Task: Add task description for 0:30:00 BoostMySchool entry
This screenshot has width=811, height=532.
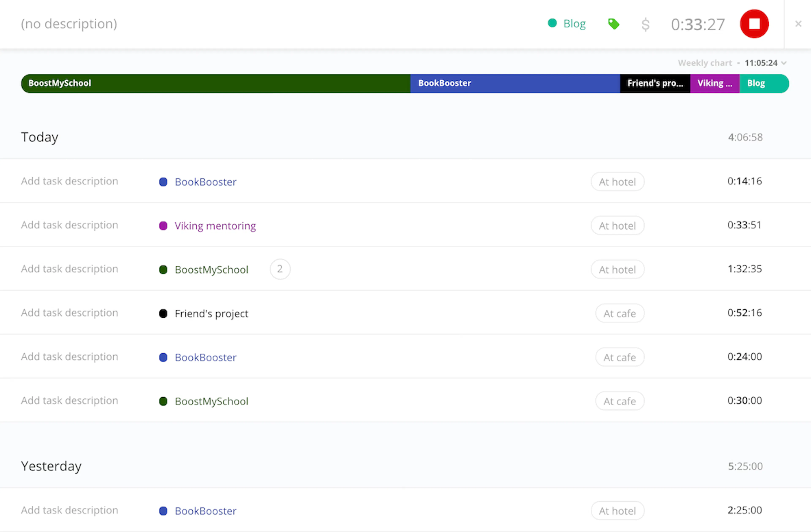Action: point(69,401)
